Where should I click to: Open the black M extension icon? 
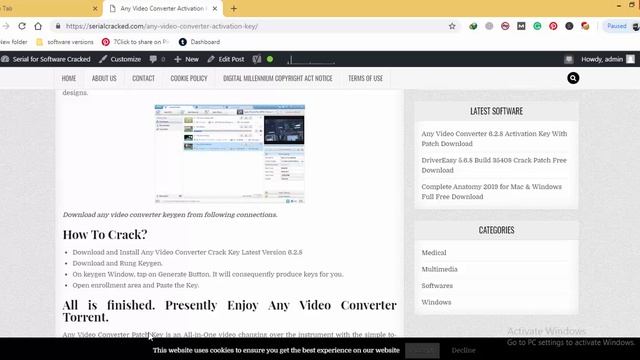click(x=521, y=26)
